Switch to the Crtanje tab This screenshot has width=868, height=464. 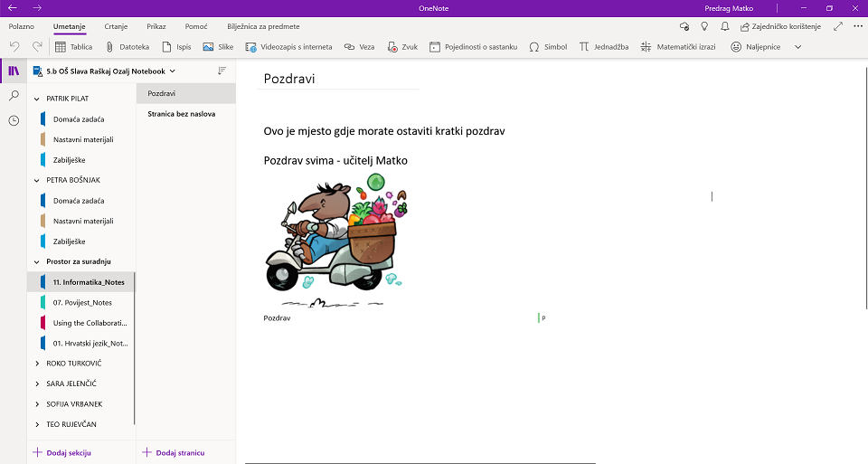[117, 26]
